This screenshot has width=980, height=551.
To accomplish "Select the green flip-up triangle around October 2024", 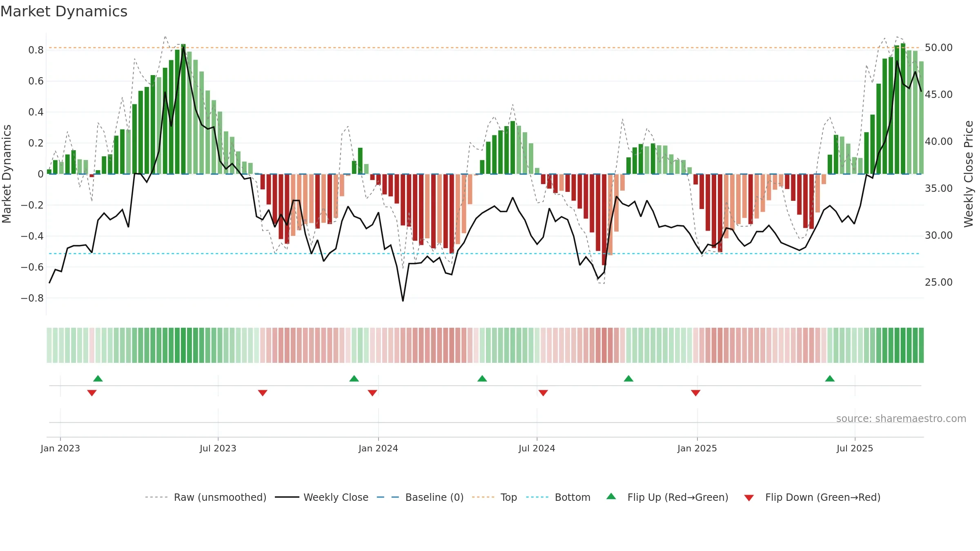I will pos(628,379).
